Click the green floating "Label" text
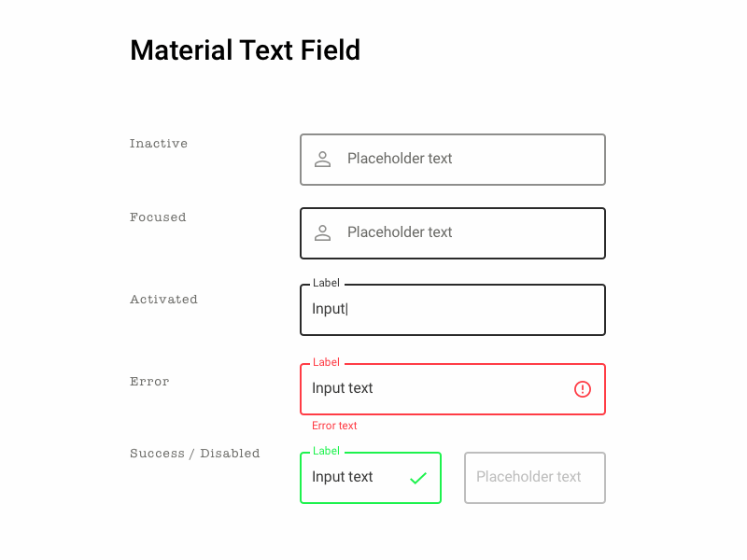This screenshot has height=560, width=747. (326, 451)
